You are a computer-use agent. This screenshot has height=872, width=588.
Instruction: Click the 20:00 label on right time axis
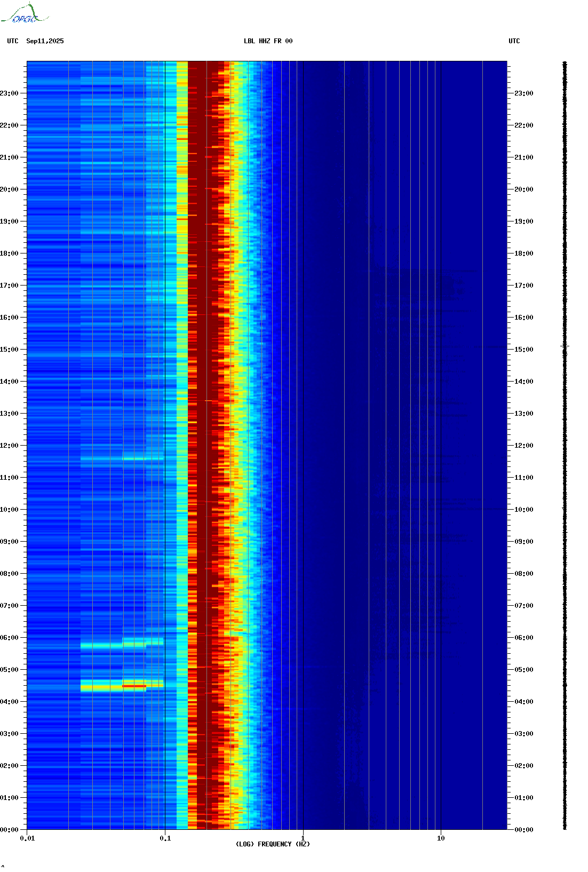click(524, 189)
